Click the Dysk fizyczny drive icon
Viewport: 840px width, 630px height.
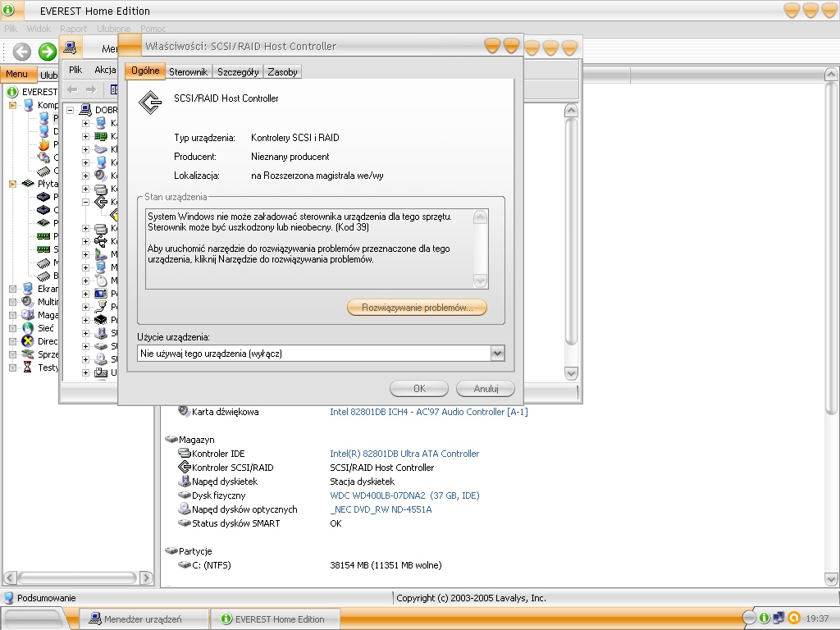tap(185, 495)
